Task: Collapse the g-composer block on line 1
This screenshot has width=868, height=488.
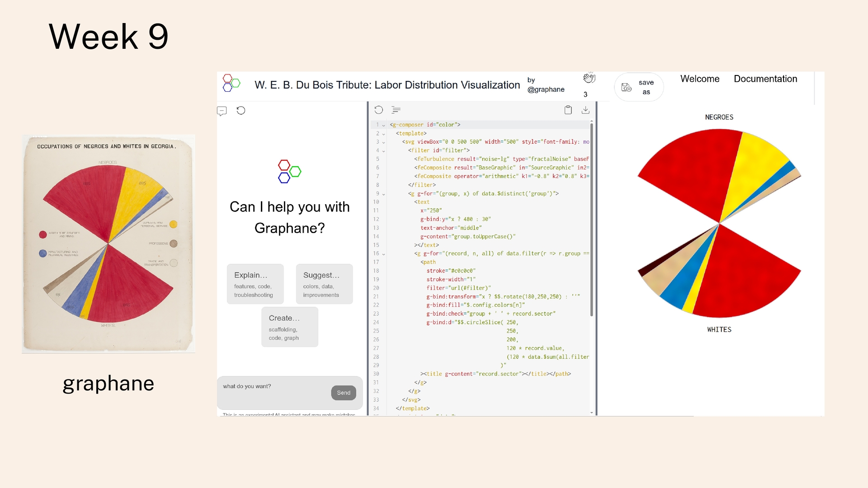Action: (384, 125)
